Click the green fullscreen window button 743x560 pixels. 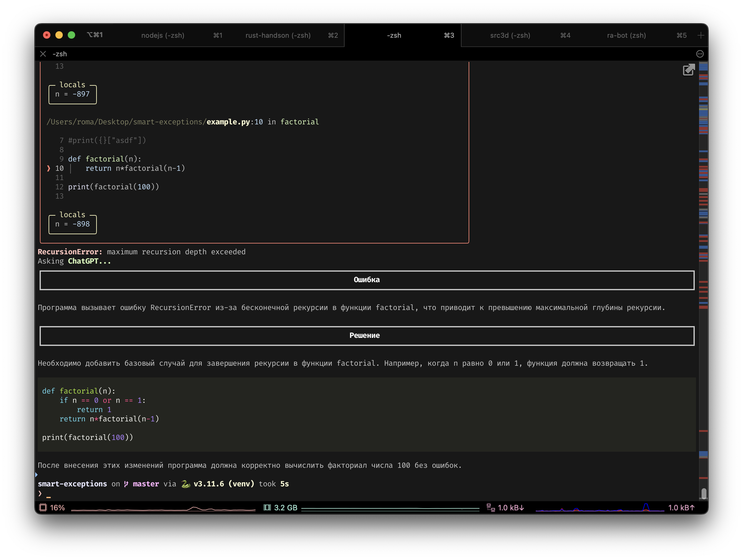point(71,35)
